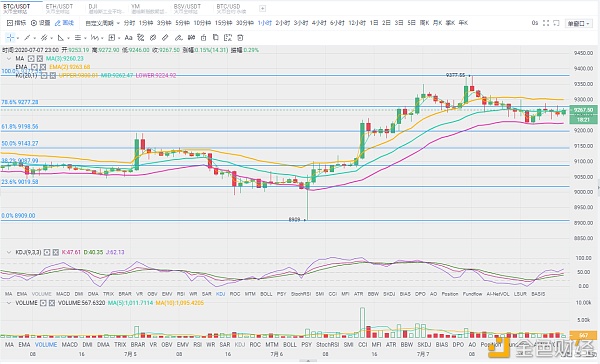Choose BOLL in the upper indicator row
The height and width of the screenshot is (364, 600).
(x=266, y=294)
